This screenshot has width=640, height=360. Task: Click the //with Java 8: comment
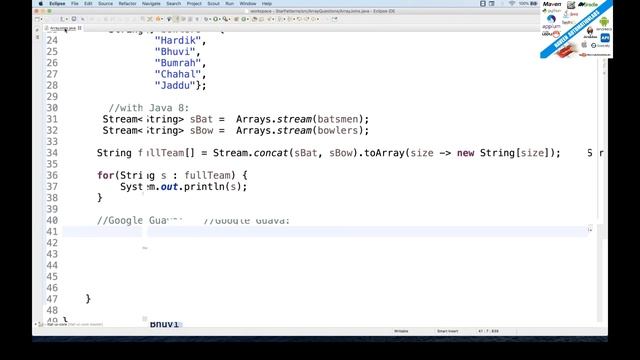[x=149, y=108]
